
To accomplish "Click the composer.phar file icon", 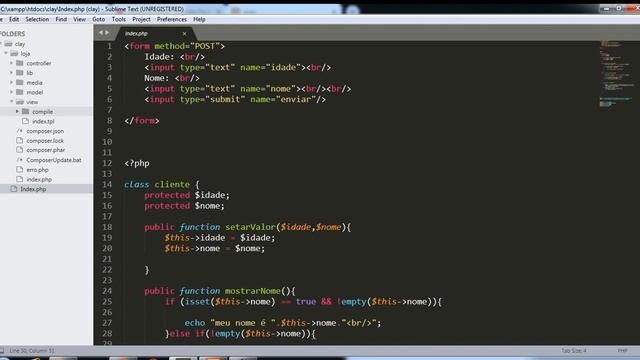I will 20,150.
